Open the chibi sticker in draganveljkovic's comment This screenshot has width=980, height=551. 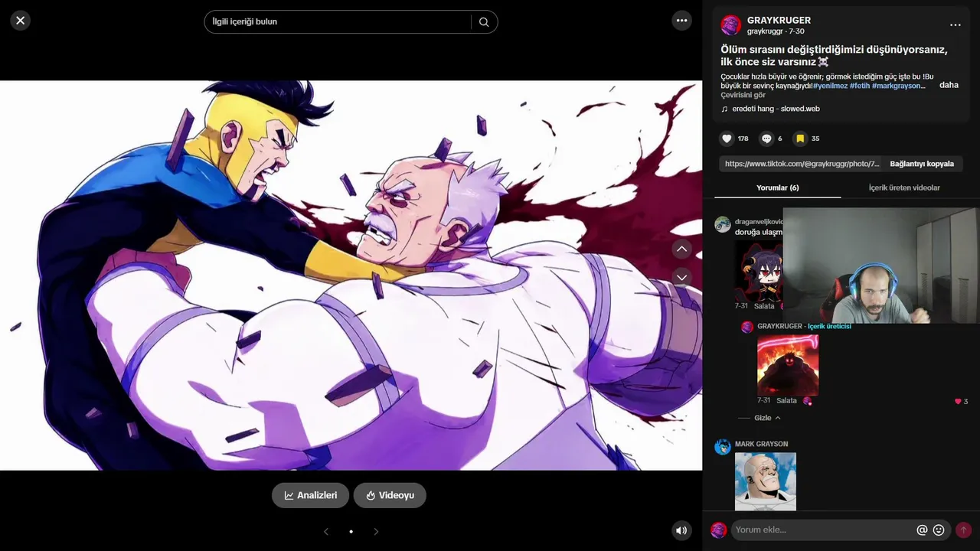tap(759, 270)
